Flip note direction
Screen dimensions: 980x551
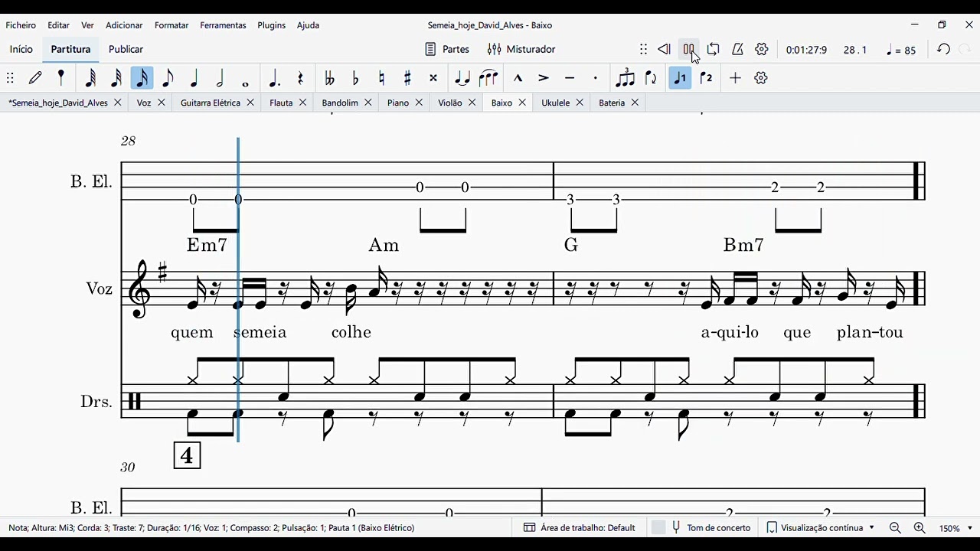point(652,78)
